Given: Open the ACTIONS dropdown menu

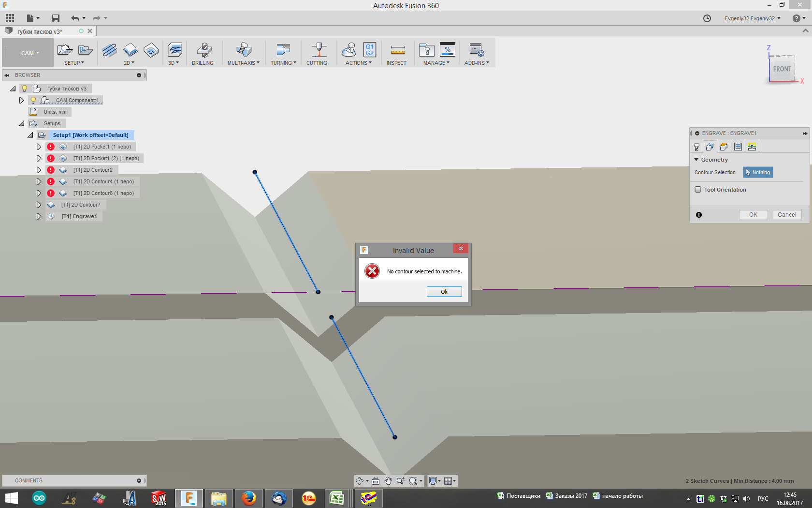Looking at the screenshot, I should (x=359, y=63).
